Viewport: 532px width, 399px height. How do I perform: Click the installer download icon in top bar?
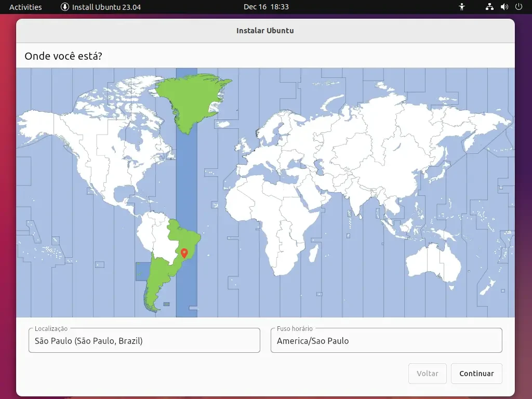[65, 7]
